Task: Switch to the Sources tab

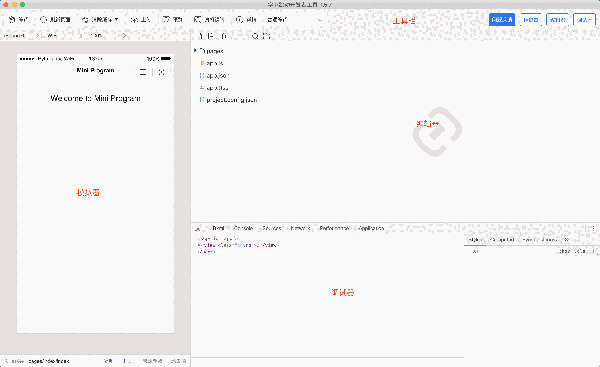Action: point(272,228)
